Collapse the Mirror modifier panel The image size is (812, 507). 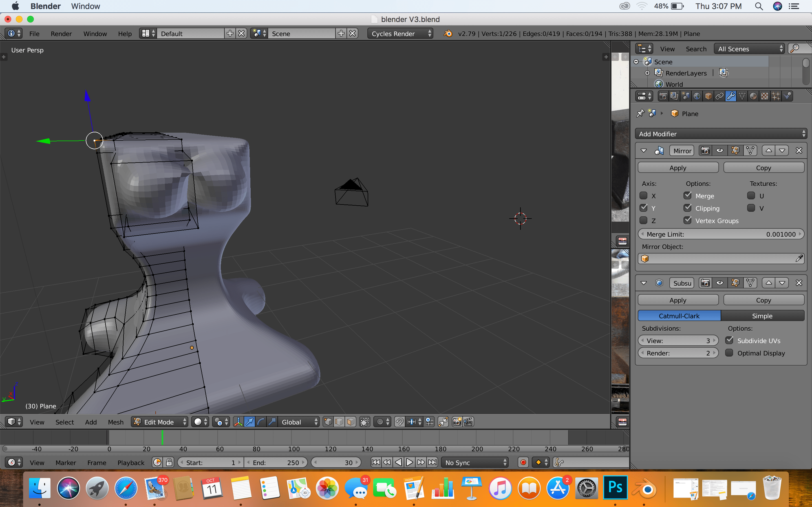coord(643,151)
